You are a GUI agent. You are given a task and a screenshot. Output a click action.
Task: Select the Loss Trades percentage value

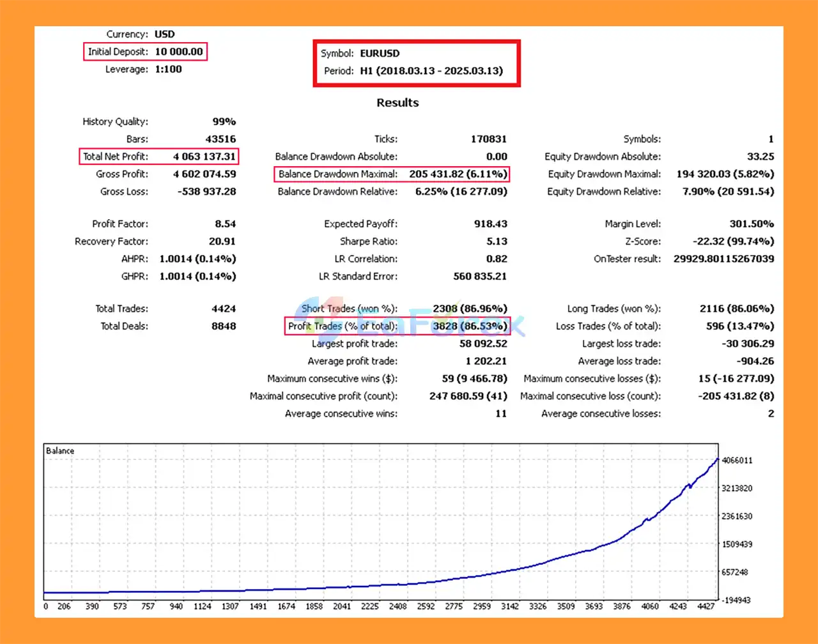tap(736, 326)
